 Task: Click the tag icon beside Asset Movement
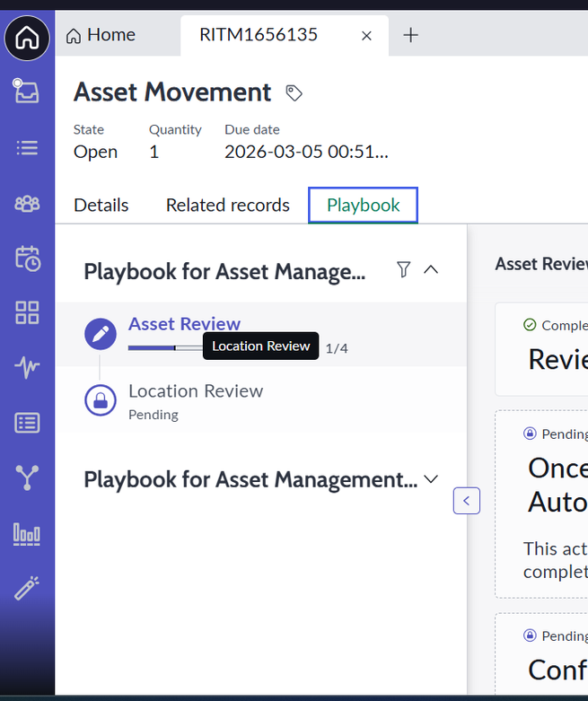294,92
